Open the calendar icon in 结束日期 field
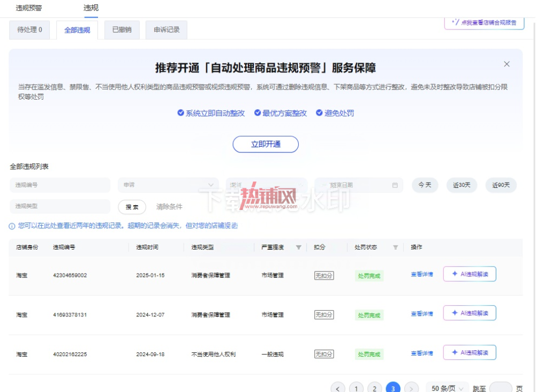 click(395, 185)
